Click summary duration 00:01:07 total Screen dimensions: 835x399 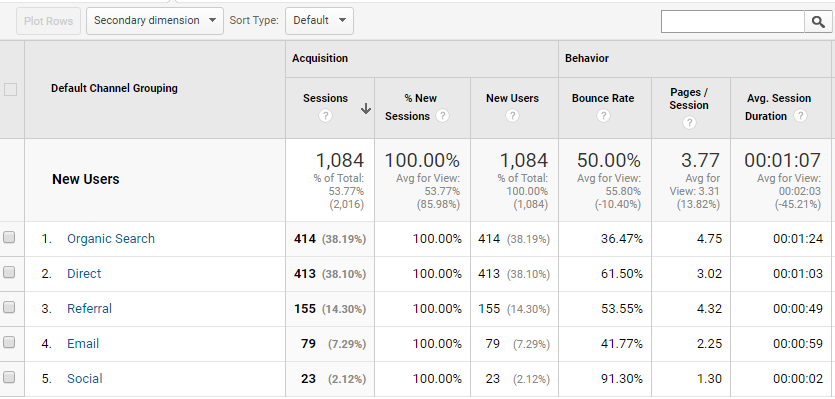[x=782, y=160]
